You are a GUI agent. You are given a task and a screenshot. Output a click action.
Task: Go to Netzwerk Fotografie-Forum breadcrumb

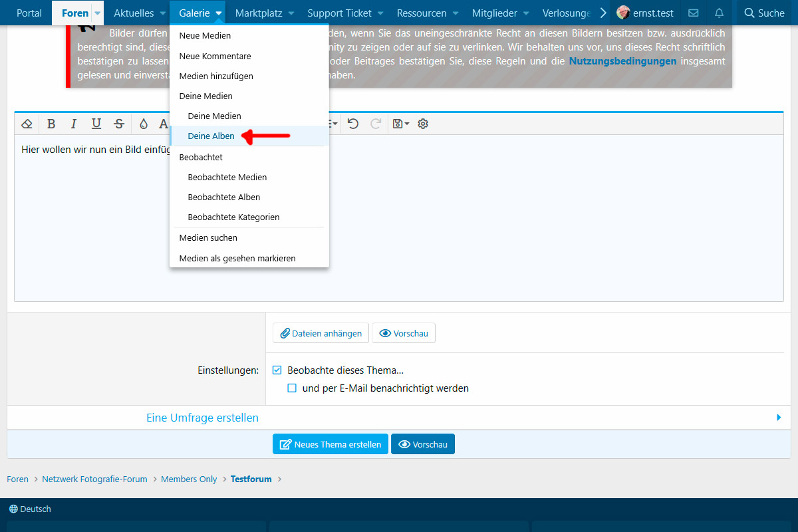coord(94,479)
